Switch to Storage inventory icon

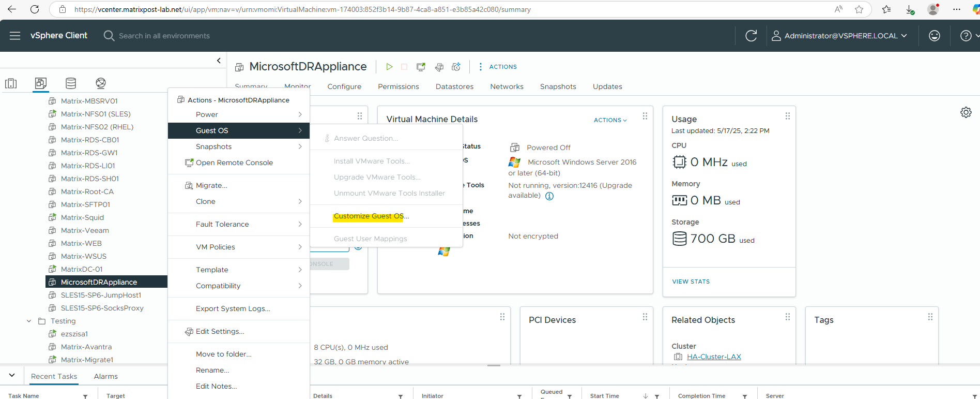coord(71,83)
